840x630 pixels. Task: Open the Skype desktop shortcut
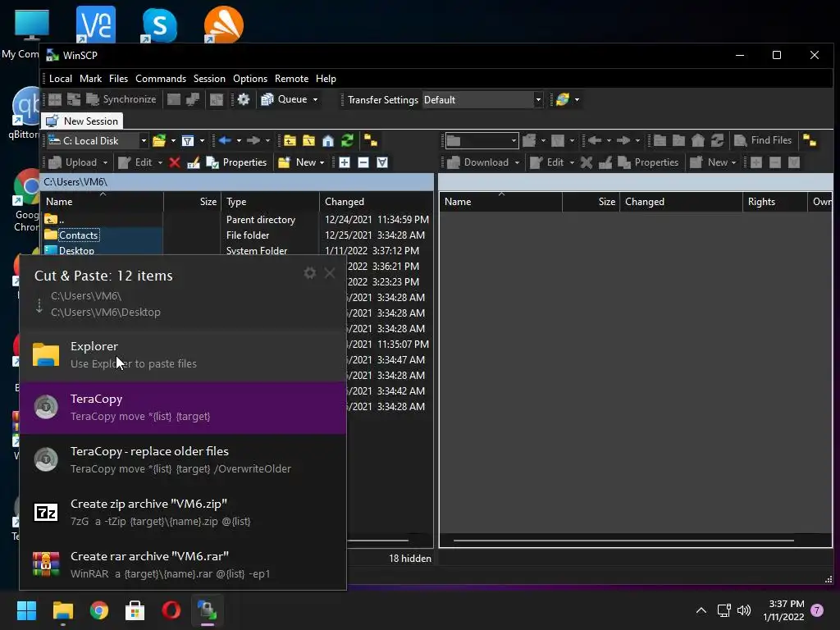click(159, 24)
